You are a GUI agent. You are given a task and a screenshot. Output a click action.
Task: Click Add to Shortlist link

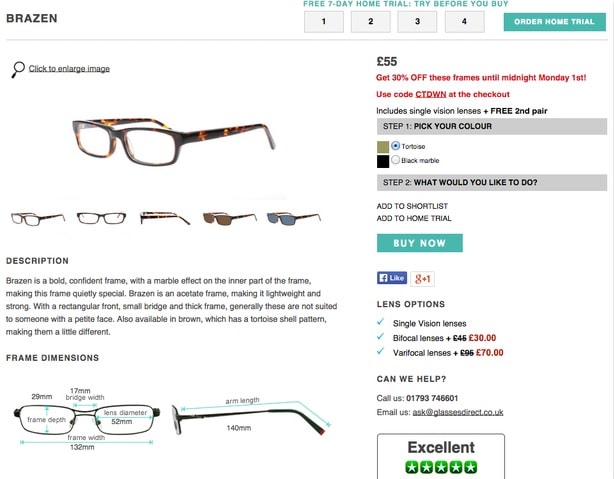pyautogui.click(x=412, y=206)
